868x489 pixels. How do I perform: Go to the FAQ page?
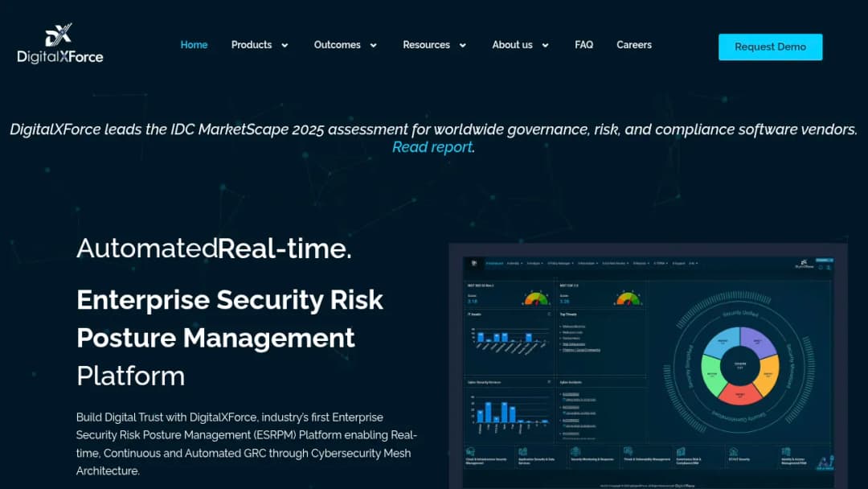[583, 45]
